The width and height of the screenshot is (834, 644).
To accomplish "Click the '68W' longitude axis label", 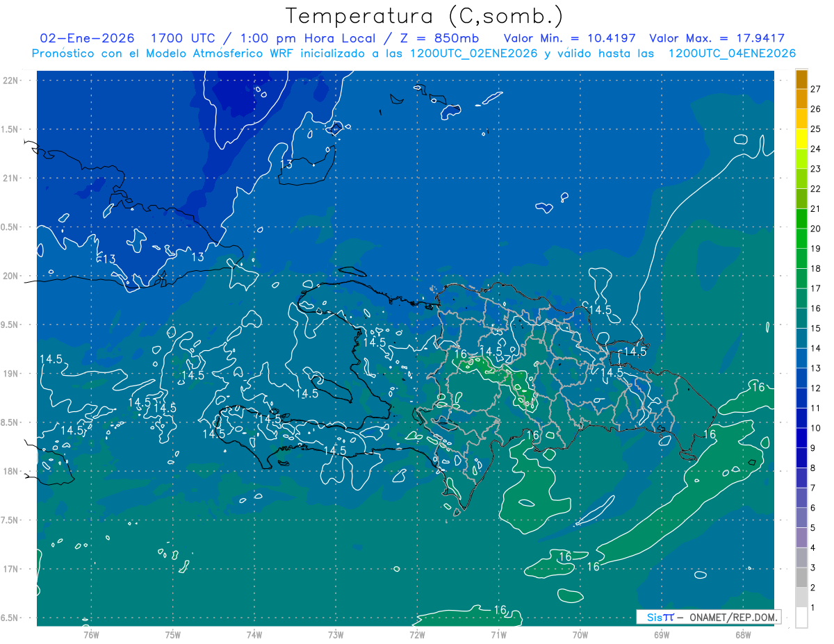I will point(743,635).
